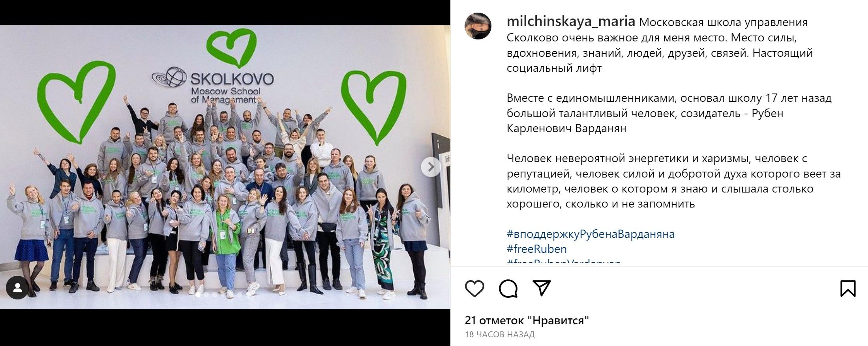Share the post via paper plane icon
Screen dimensions: 868x346
click(542, 288)
